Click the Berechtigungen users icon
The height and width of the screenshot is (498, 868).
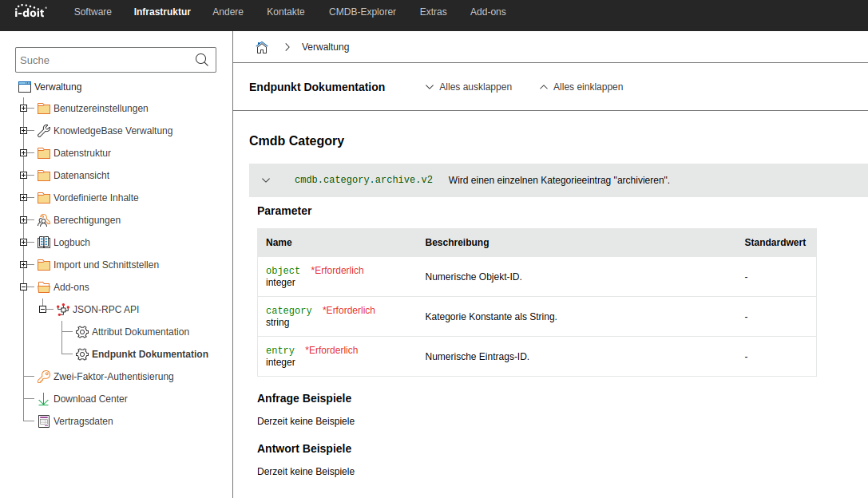(44, 220)
